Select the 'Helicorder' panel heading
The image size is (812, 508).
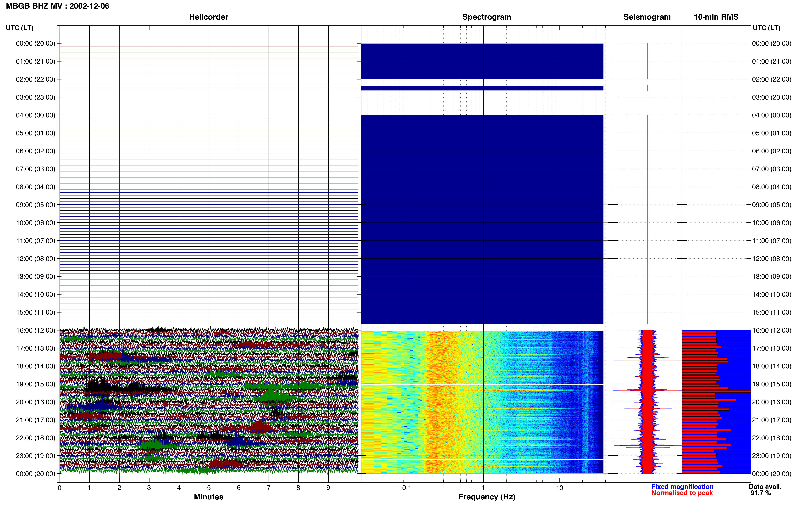click(209, 17)
